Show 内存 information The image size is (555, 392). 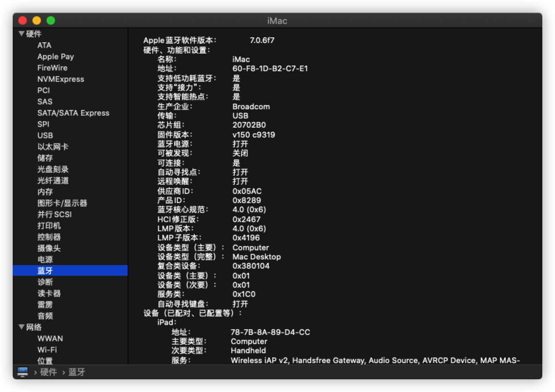[45, 192]
